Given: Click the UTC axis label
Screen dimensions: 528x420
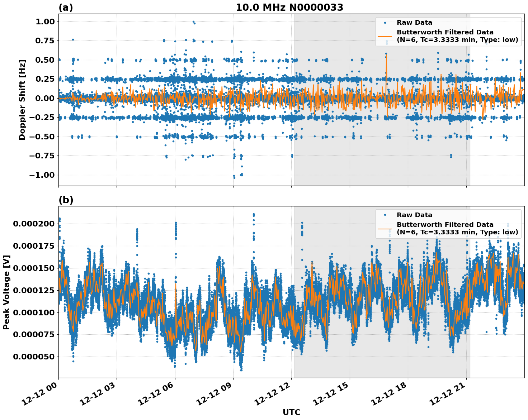Looking at the screenshot, I should point(292,412).
